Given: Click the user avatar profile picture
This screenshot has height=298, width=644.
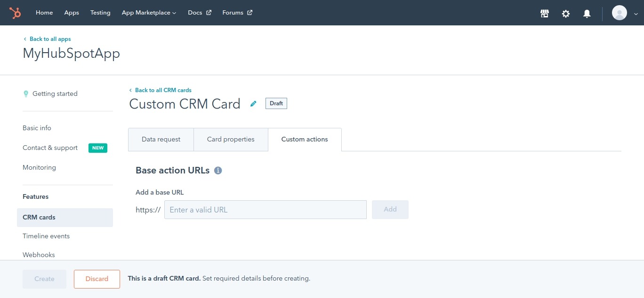Looking at the screenshot, I should click(x=619, y=13).
